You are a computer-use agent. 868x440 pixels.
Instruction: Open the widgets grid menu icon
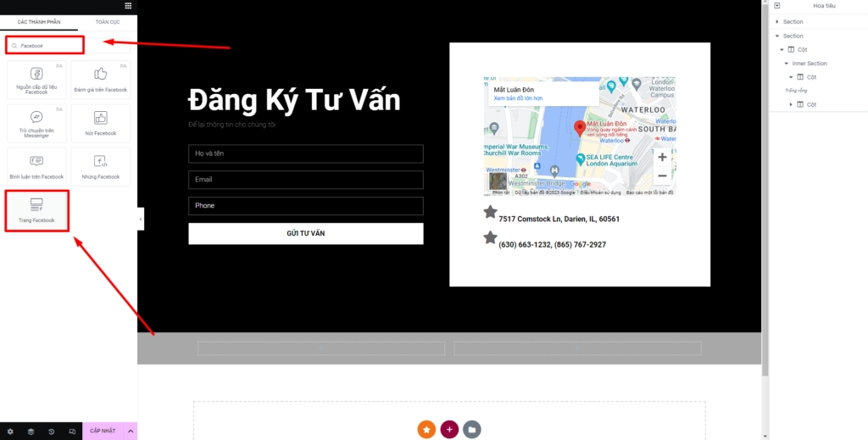128,6
